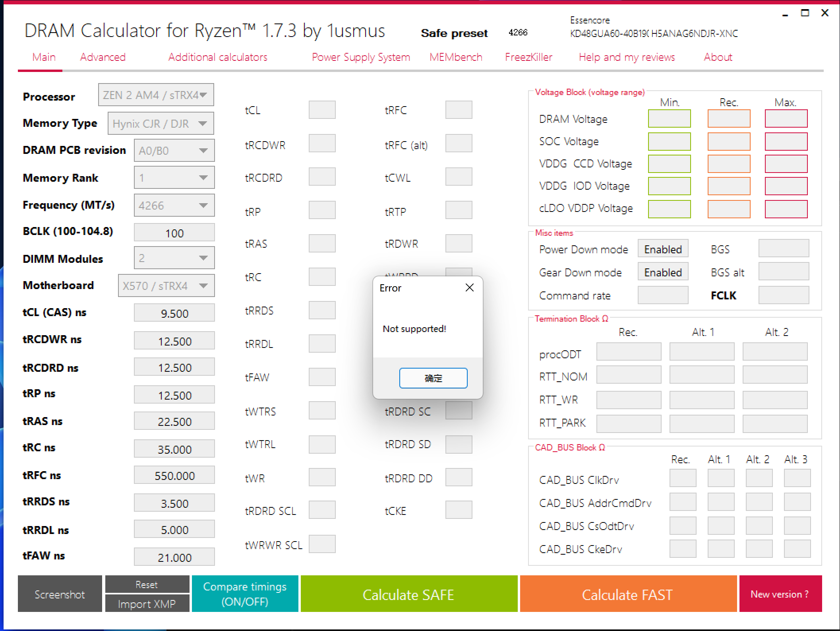Open the DRAM PCB revision dropdown
The height and width of the screenshot is (631, 840).
pos(174,151)
